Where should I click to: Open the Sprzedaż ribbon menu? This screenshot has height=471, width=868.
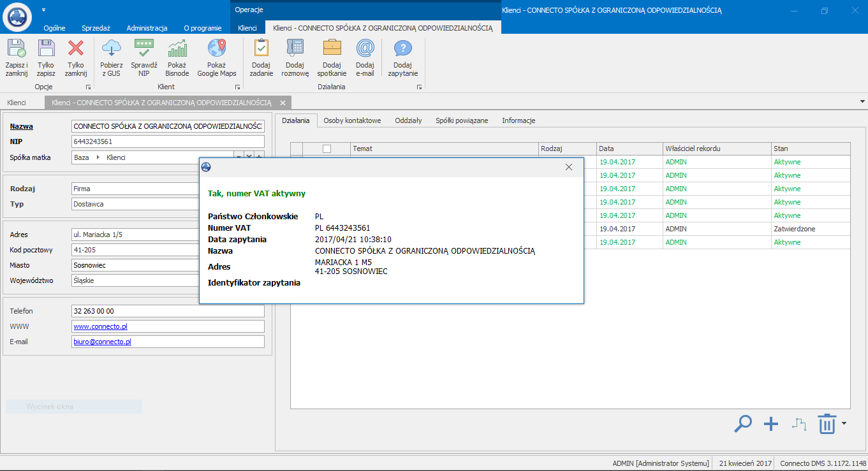96,28
